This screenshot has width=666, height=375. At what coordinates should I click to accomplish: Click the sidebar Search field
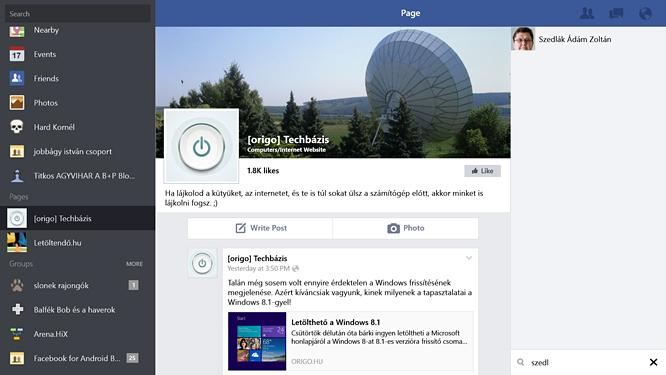(78, 14)
